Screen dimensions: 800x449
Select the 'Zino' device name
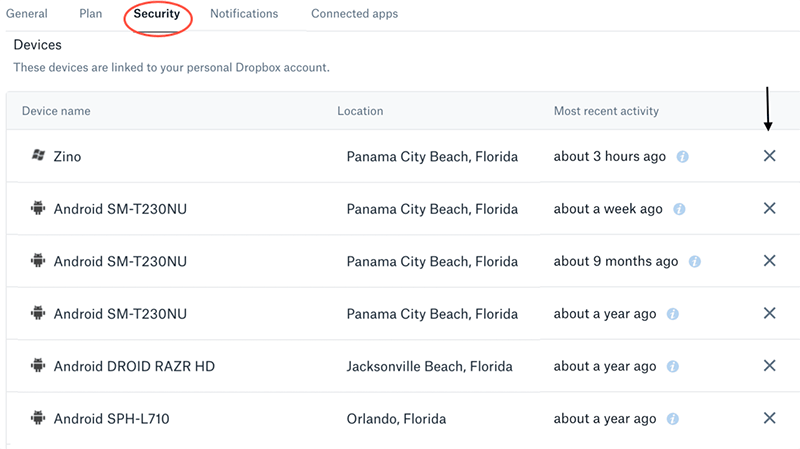[67, 157]
